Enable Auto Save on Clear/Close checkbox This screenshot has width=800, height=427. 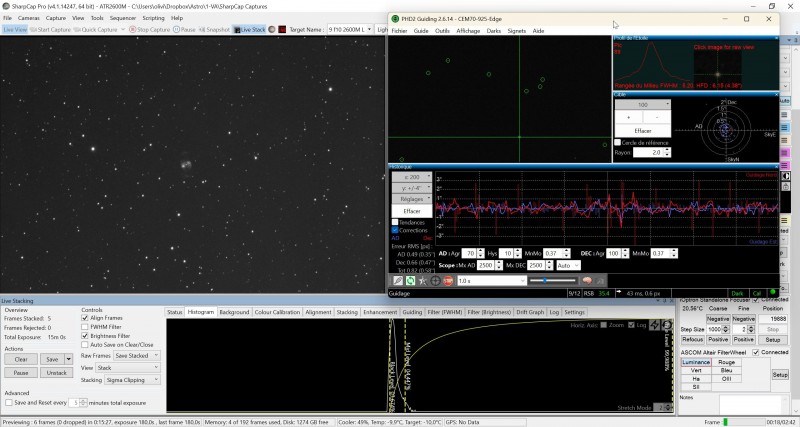[85, 345]
